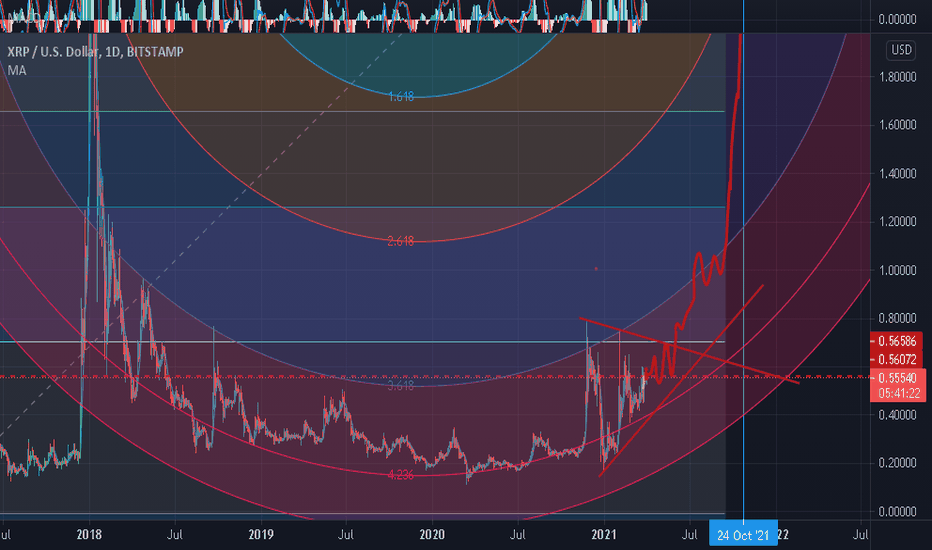Click the 1.60000 price scale value

tap(898, 125)
